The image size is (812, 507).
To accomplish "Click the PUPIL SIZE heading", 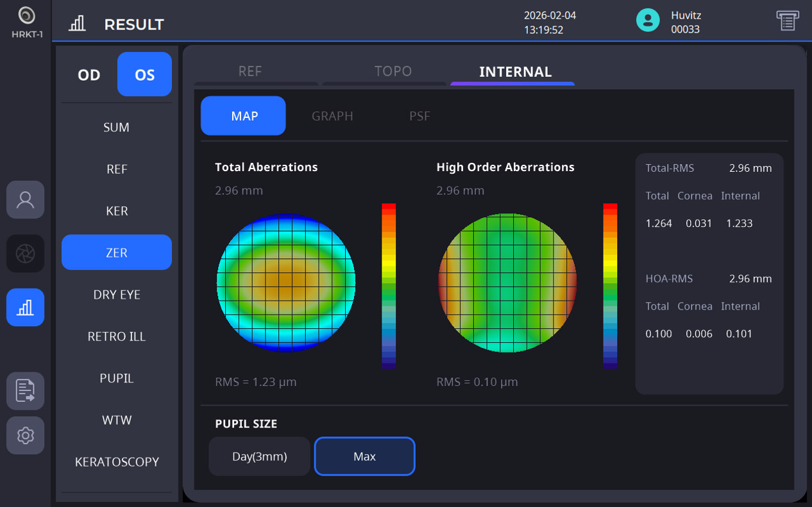I will coord(246,424).
